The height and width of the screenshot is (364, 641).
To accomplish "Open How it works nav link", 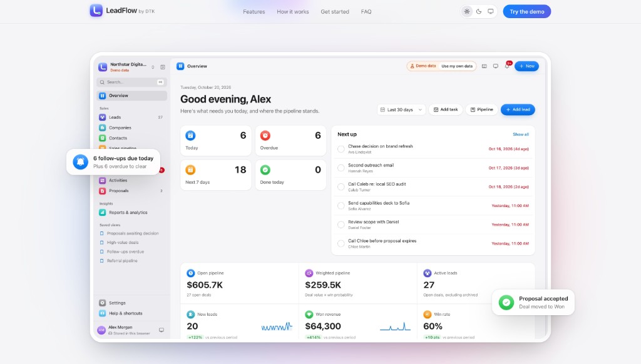I will 293,12.
